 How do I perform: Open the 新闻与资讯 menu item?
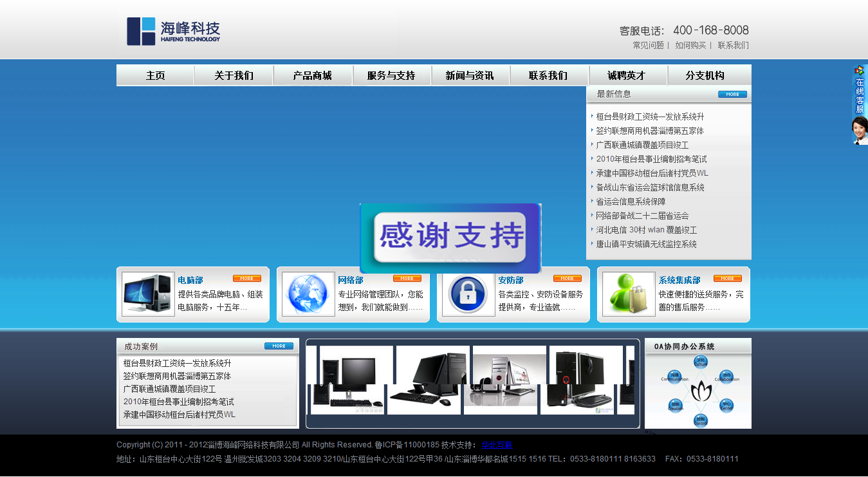470,75
